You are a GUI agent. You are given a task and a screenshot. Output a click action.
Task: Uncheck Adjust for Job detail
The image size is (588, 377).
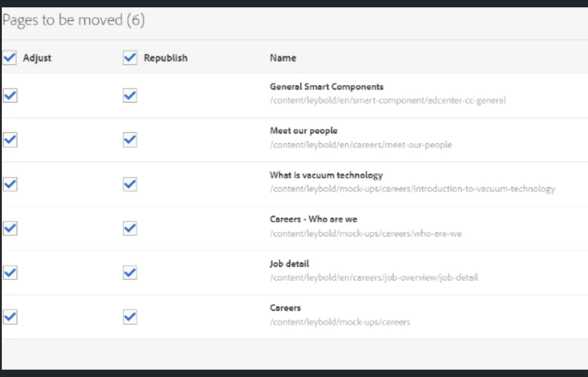coord(10,272)
